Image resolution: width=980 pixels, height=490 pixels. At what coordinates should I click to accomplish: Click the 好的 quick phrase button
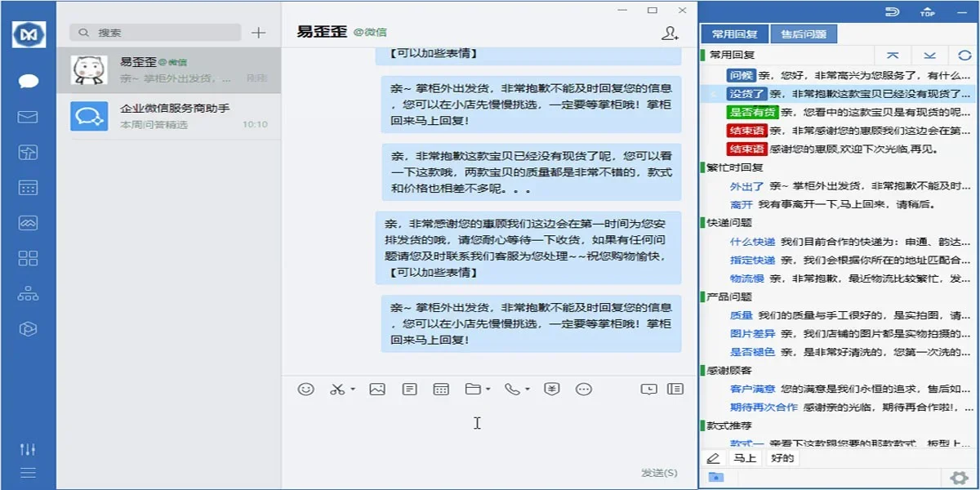(782, 458)
